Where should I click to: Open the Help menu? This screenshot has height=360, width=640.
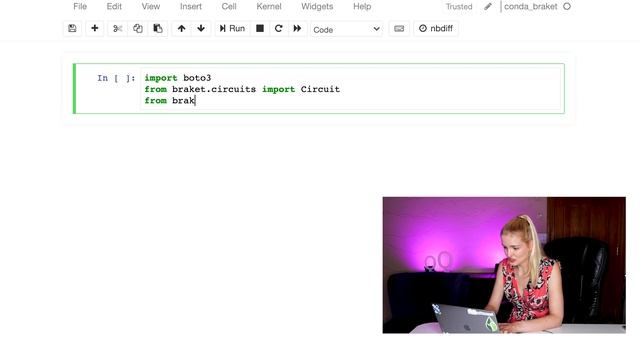click(362, 7)
